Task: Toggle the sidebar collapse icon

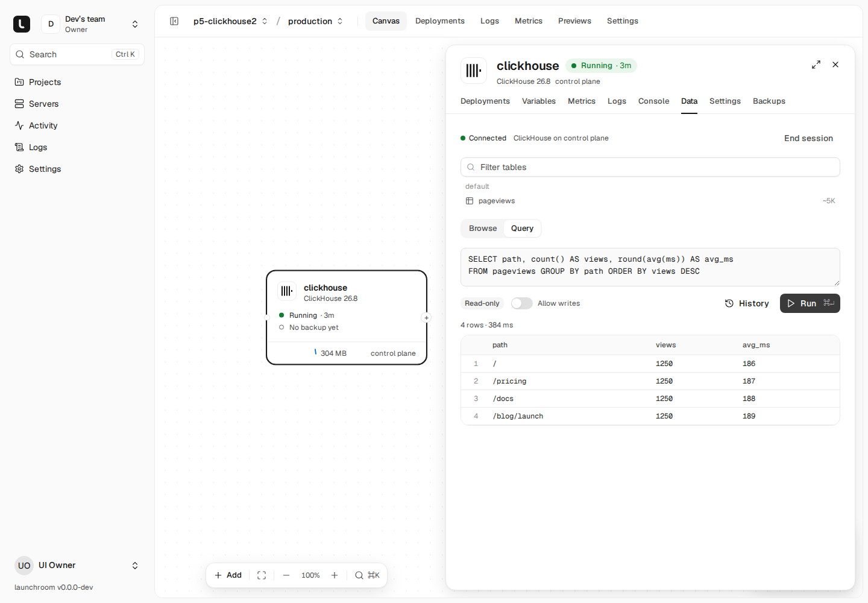Action: [174, 21]
